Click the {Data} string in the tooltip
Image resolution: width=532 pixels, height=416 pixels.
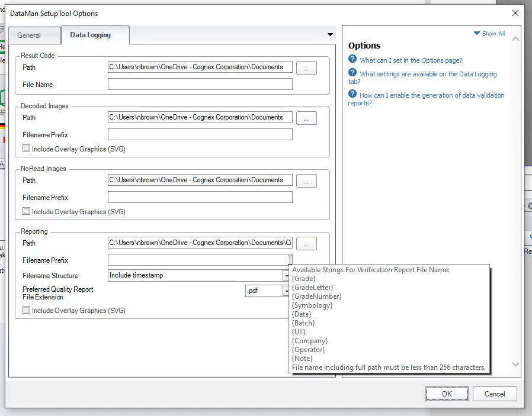pyautogui.click(x=302, y=314)
